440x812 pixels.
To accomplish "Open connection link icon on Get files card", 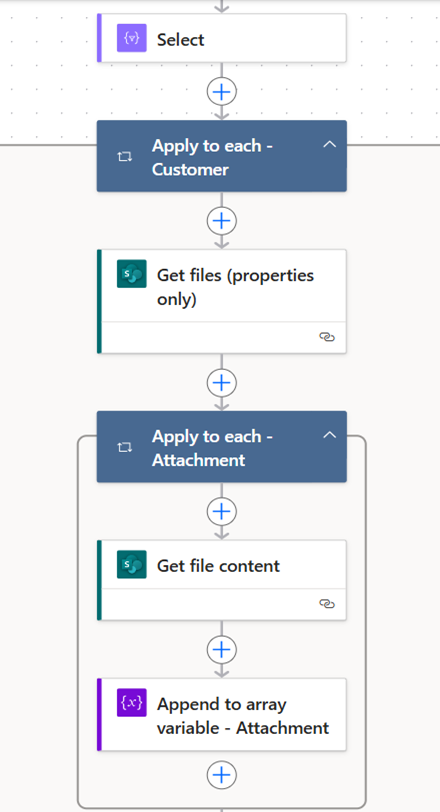I will 327,337.
